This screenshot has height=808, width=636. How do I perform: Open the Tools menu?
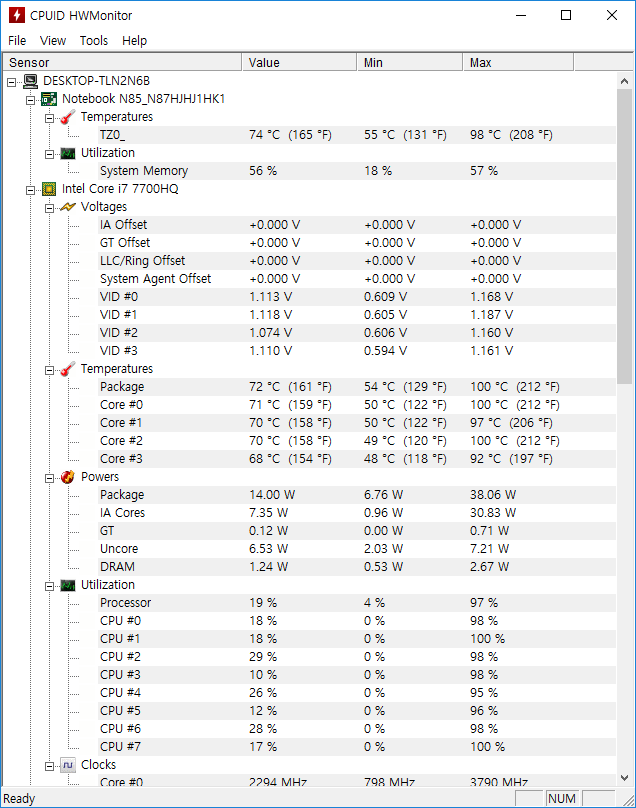94,41
